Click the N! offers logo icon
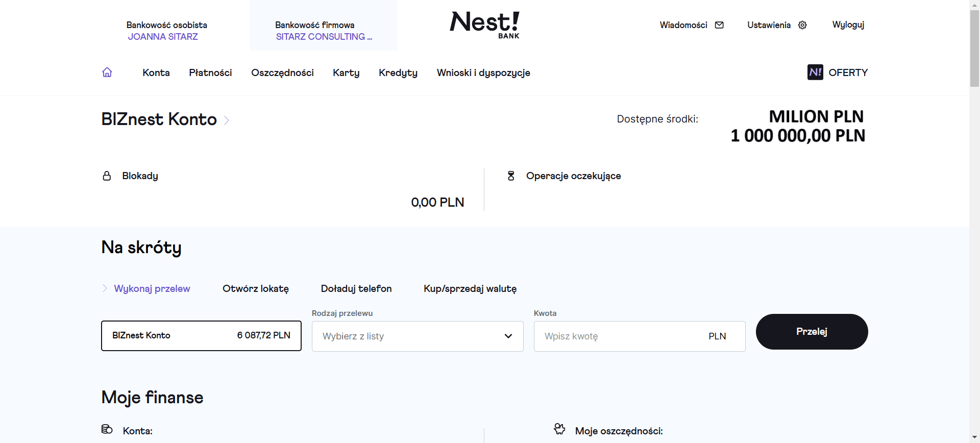 (815, 72)
